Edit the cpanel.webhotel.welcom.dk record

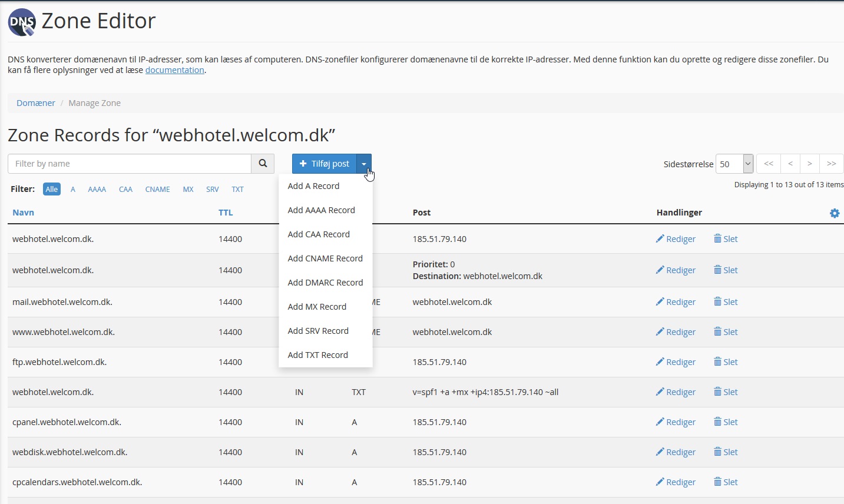pos(676,422)
